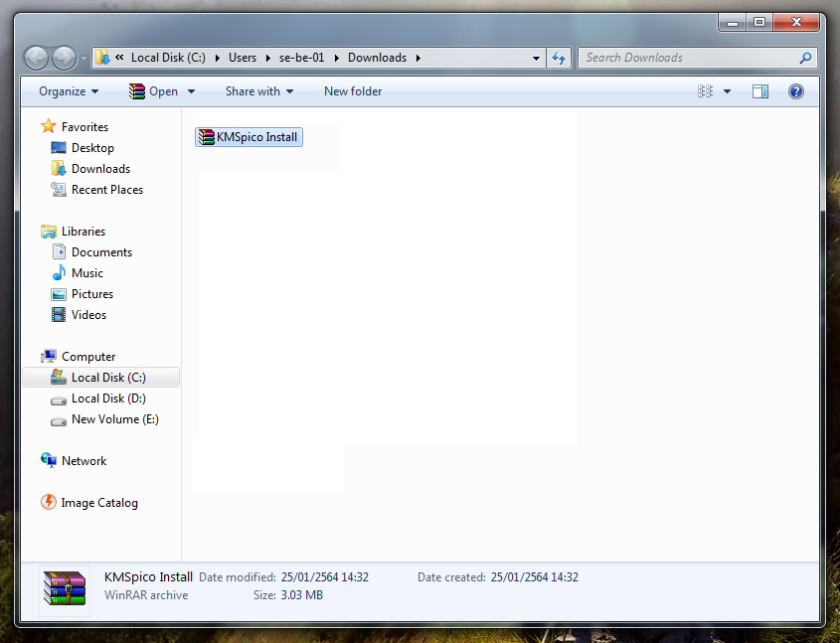
Task: Close the Explorer window
Action: [796, 23]
